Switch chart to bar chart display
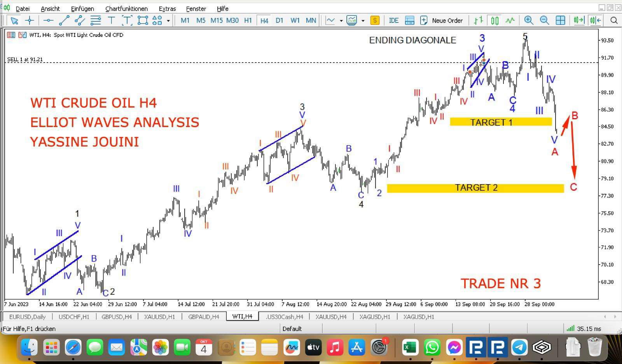Screen dimensions: 622x364 click(x=479, y=21)
